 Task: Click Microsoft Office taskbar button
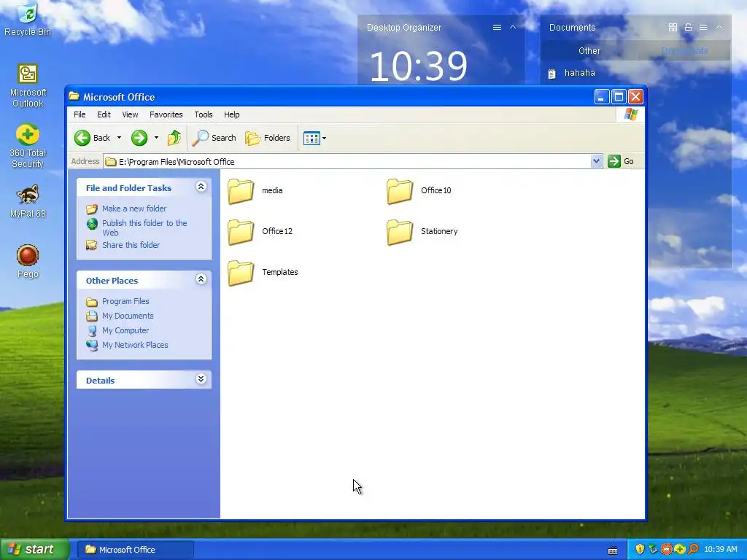(x=135, y=550)
